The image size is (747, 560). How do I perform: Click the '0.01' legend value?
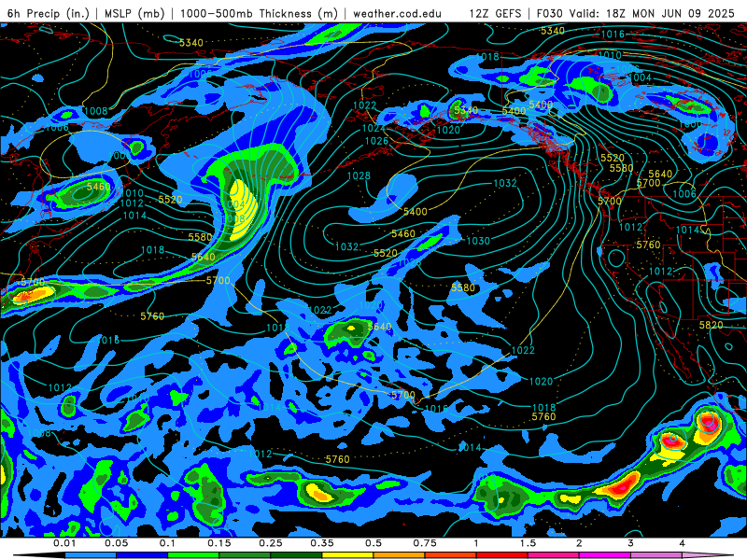point(64,543)
